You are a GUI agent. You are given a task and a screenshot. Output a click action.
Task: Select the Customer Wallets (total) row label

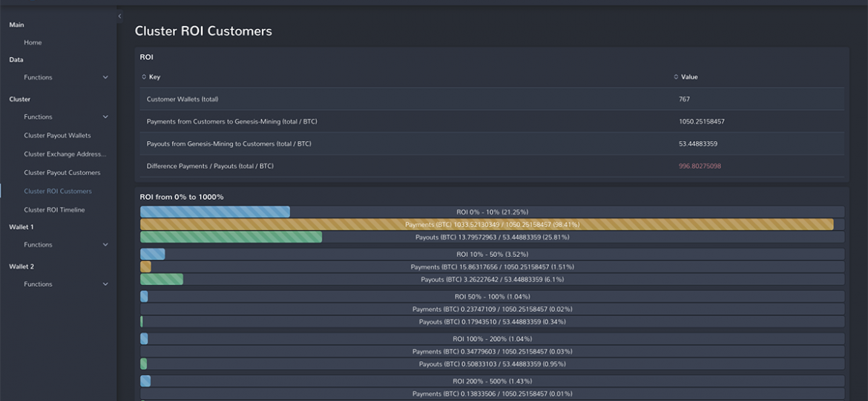182,100
